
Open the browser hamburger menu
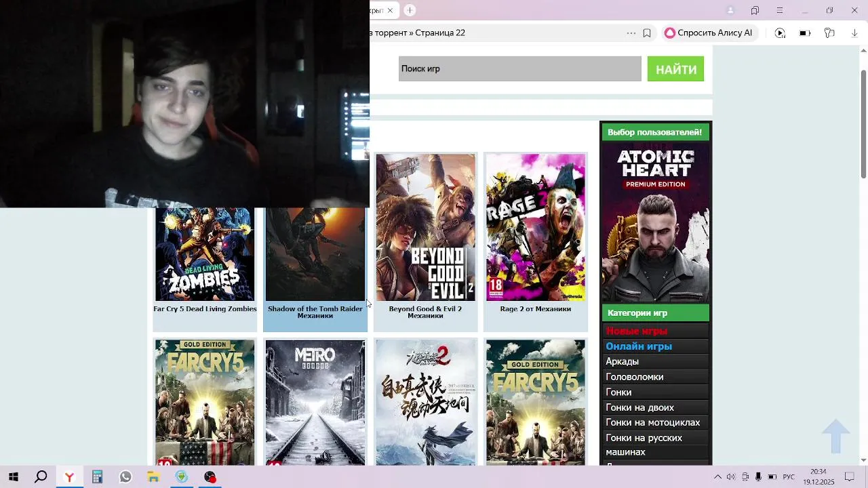(779, 10)
